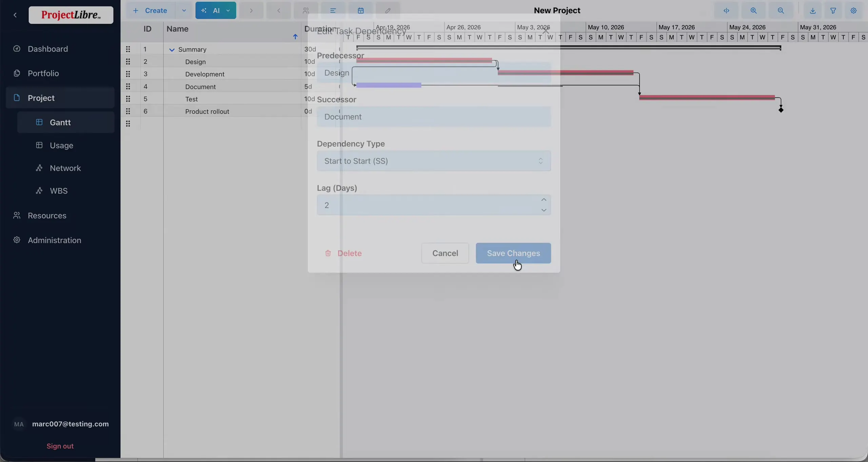The height and width of the screenshot is (462, 868).
Task: Open the filter funnel icon
Action: [833, 11]
